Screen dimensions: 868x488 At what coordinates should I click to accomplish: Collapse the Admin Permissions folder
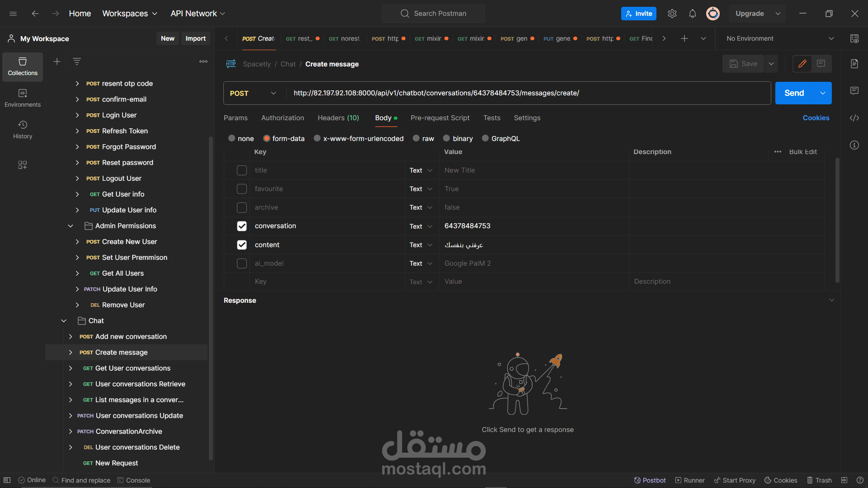(x=71, y=226)
